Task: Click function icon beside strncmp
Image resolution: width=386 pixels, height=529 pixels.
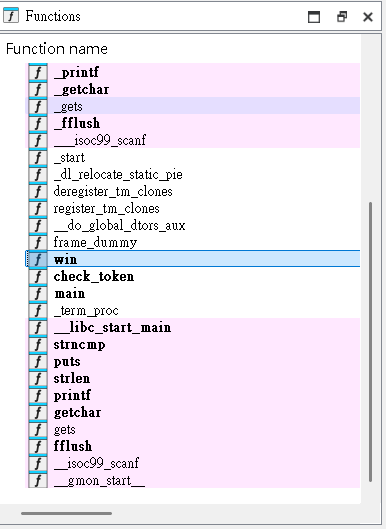Action: coord(38,344)
